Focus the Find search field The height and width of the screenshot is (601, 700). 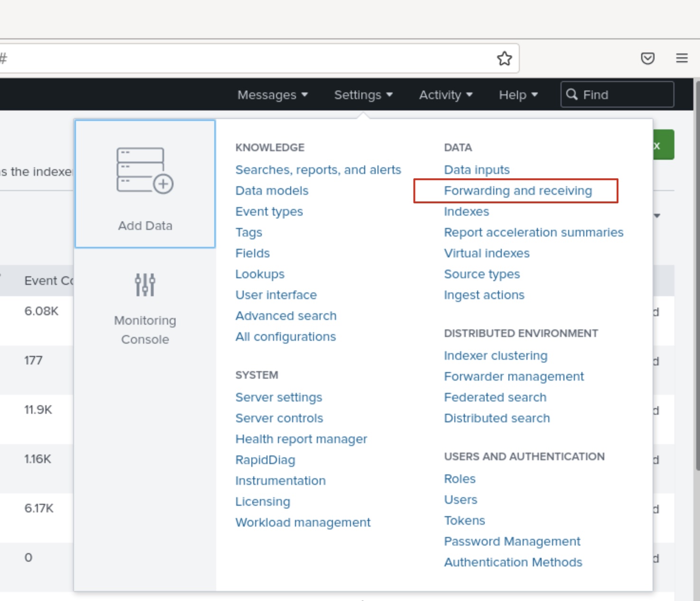click(x=617, y=94)
